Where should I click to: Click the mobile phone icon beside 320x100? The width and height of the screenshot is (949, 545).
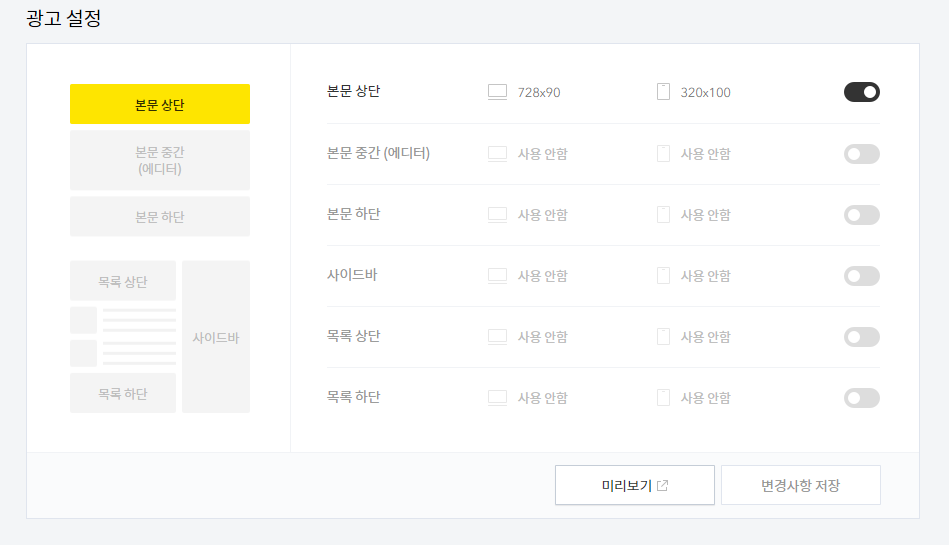tap(663, 92)
